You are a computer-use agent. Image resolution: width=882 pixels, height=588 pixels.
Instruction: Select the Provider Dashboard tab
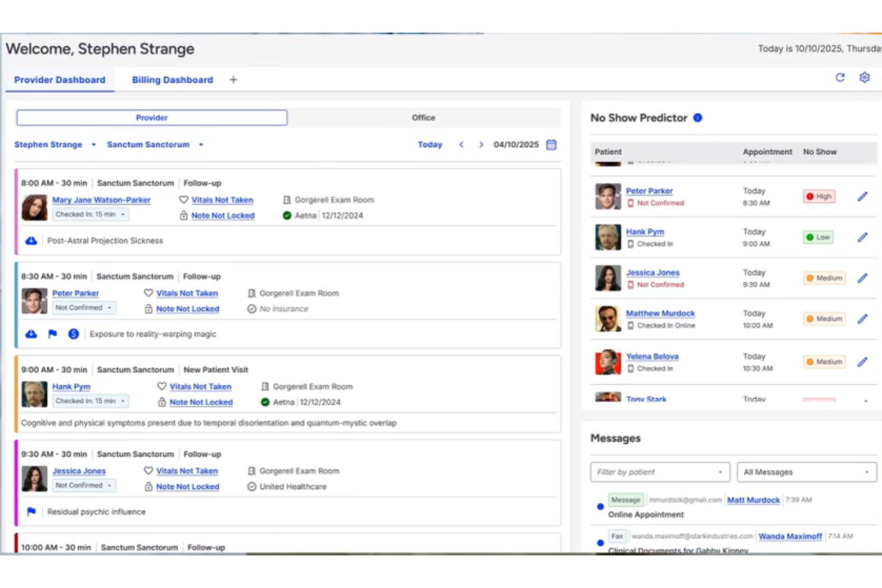(60, 80)
